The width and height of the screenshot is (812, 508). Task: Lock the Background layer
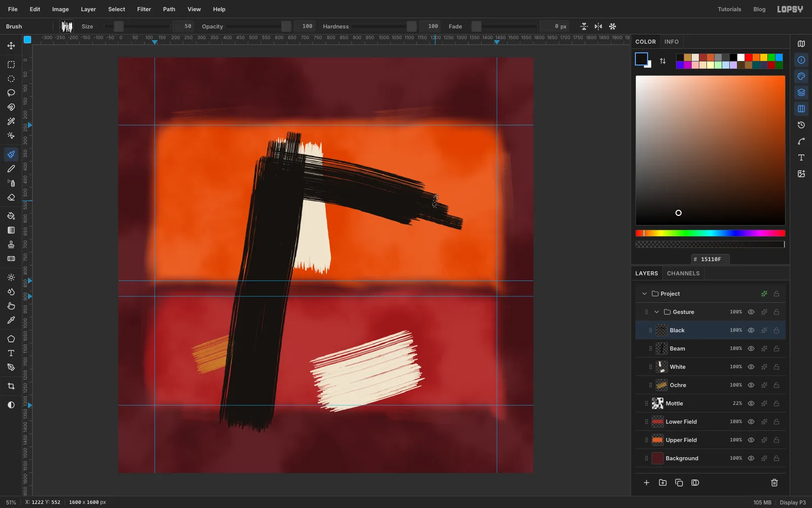[x=776, y=458]
